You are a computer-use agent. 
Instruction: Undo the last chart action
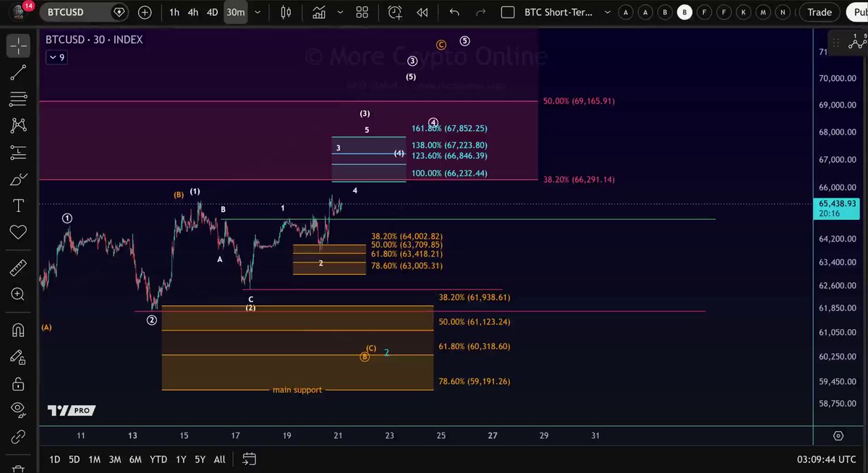[x=454, y=12]
